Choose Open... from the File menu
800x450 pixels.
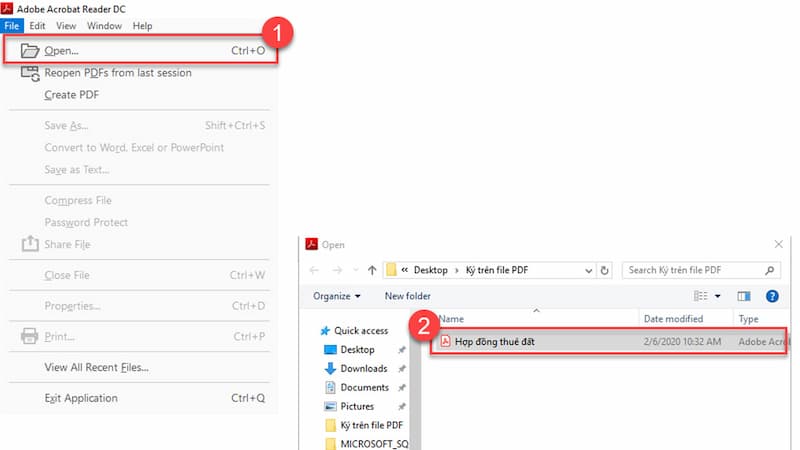pos(141,51)
